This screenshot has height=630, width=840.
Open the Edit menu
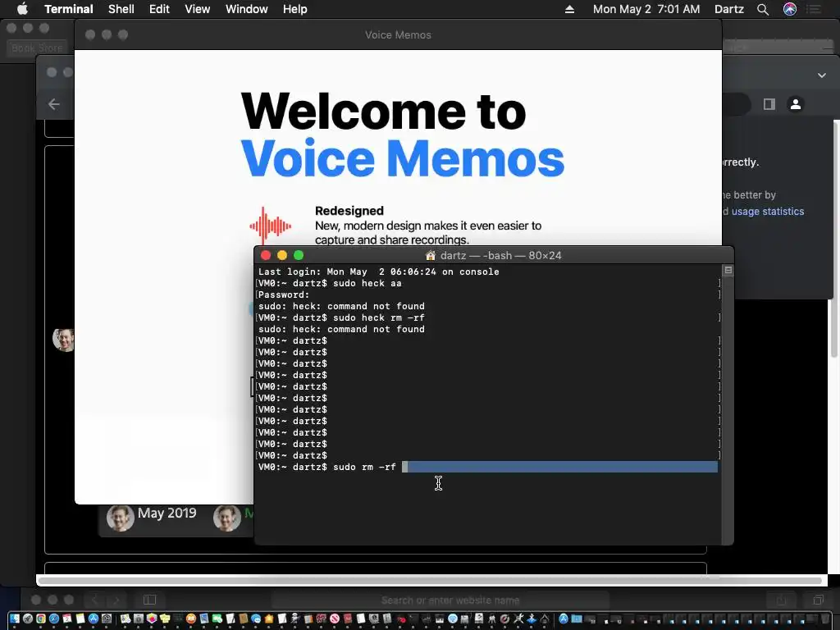pyautogui.click(x=159, y=9)
